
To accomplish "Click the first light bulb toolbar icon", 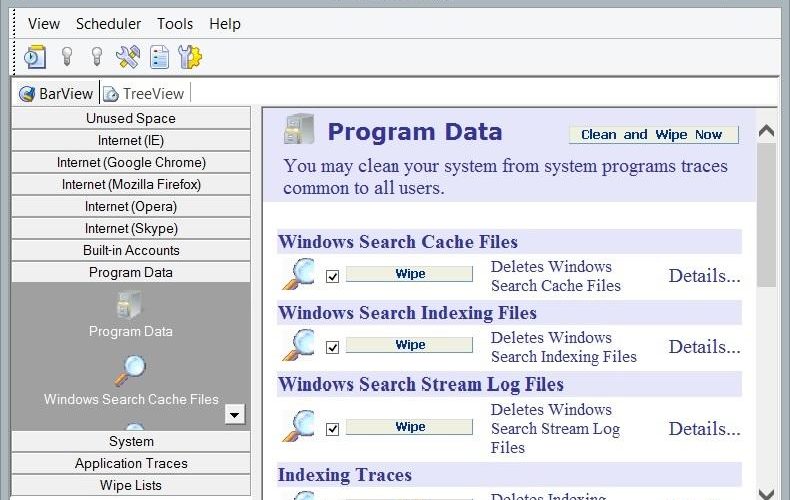I will click(67, 57).
